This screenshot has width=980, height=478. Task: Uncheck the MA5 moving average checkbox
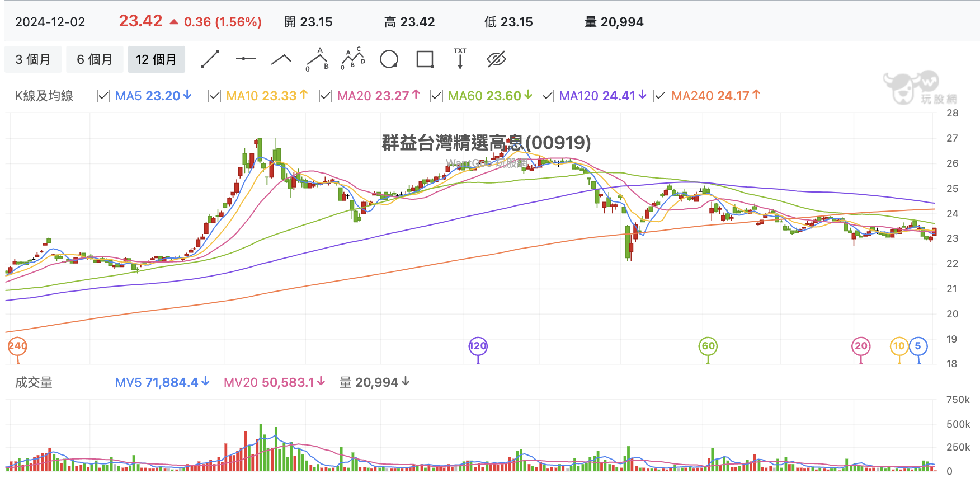pyautogui.click(x=103, y=96)
